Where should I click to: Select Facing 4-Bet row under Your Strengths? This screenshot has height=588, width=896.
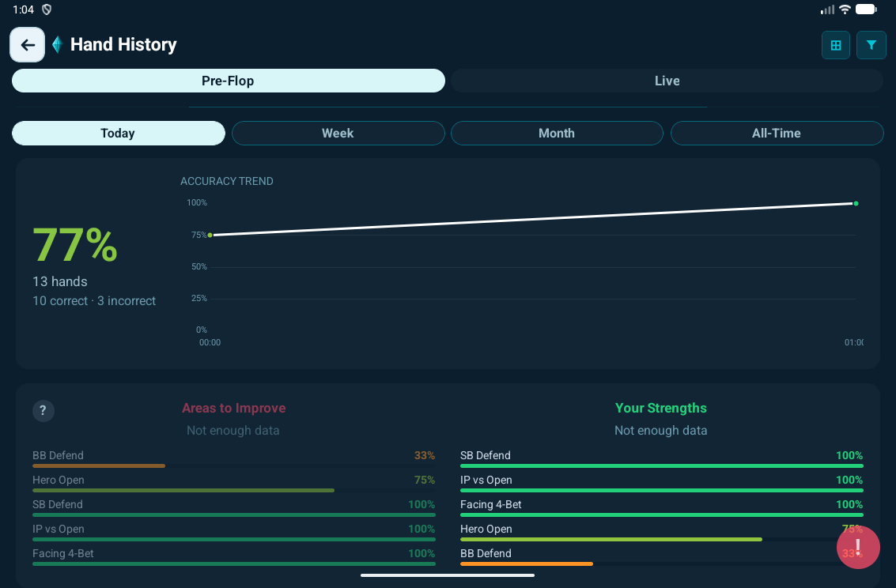point(661,508)
